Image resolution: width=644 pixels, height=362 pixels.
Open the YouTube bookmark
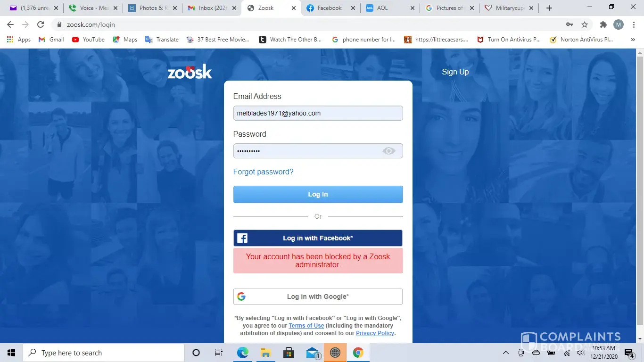[88, 40]
